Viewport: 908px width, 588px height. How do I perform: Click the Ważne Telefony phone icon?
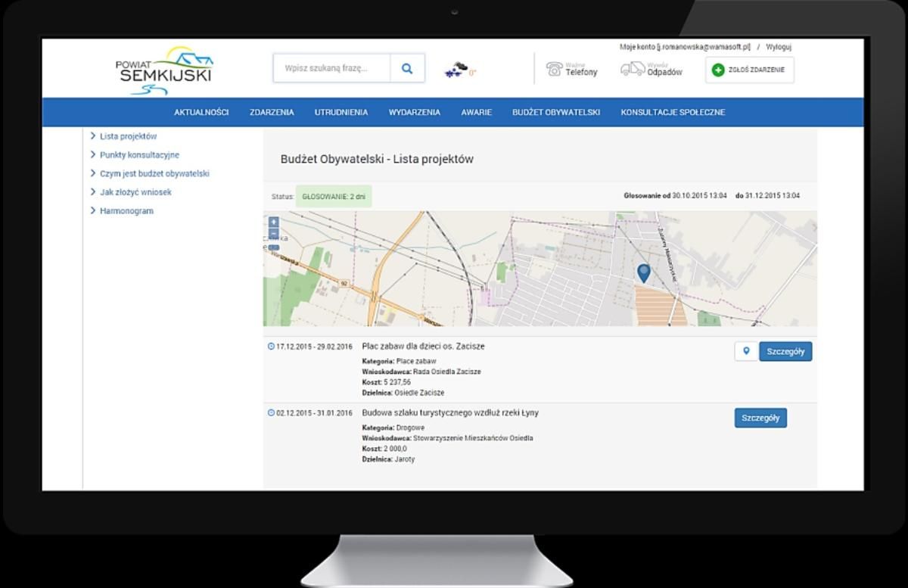pyautogui.click(x=554, y=70)
